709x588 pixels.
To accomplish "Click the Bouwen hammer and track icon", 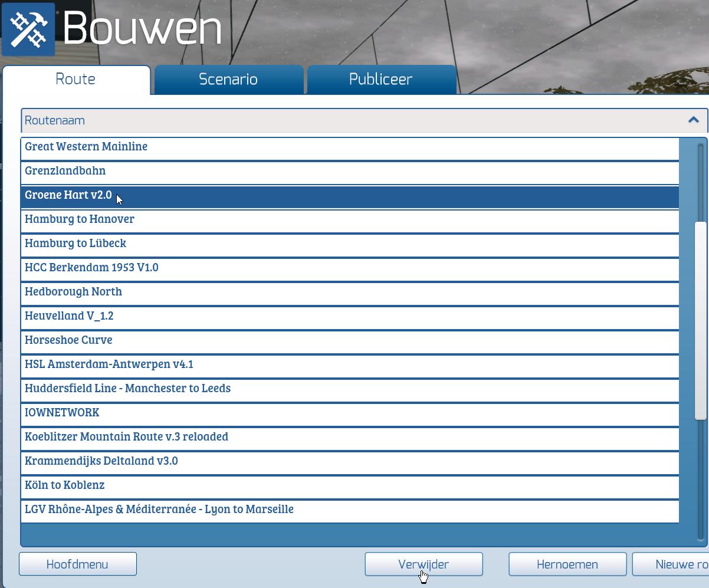I will [x=28, y=29].
